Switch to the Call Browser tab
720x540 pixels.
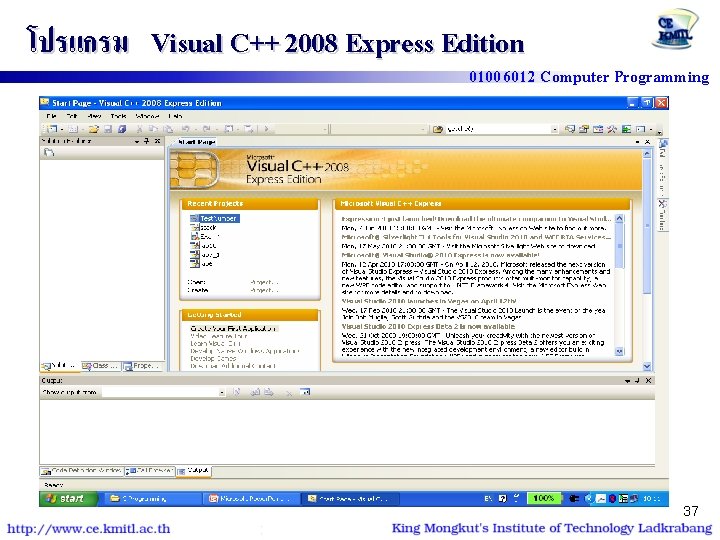click(149, 471)
